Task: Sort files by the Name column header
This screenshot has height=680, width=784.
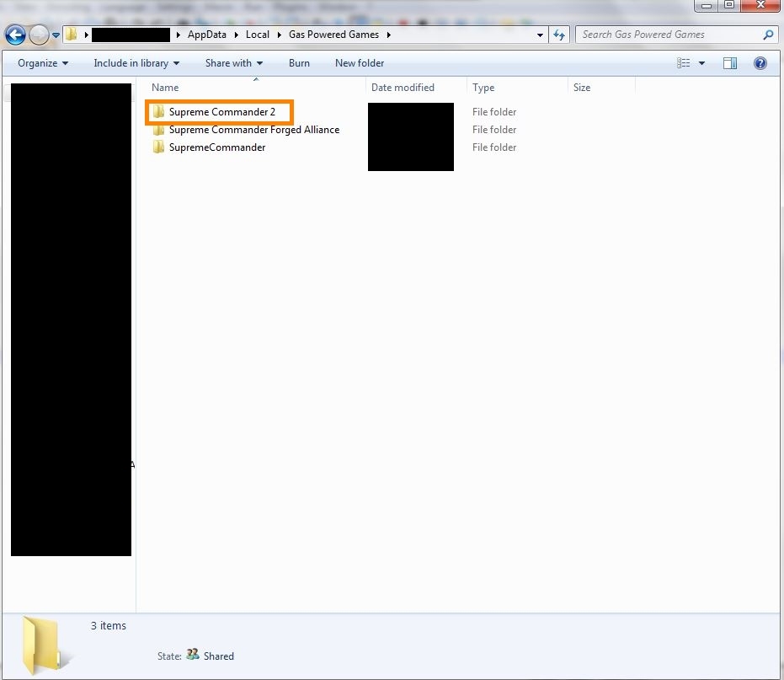Action: click(166, 88)
